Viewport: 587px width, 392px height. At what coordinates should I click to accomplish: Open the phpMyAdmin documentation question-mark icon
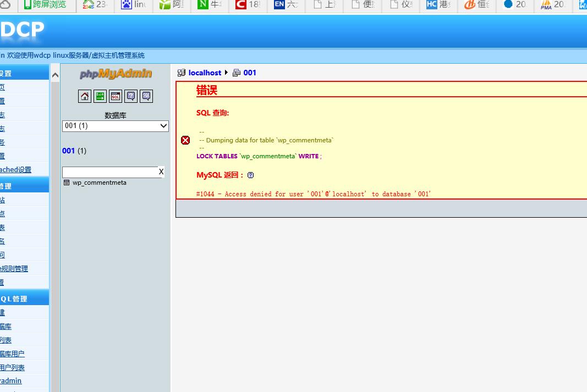131,96
